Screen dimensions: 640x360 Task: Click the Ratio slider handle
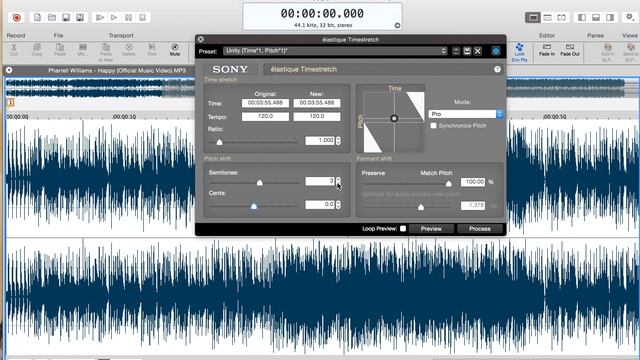coord(219,142)
